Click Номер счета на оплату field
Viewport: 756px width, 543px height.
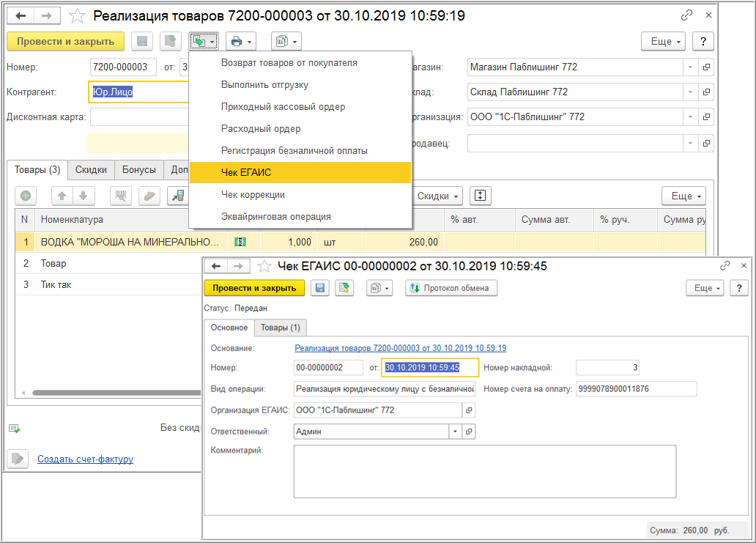click(x=637, y=389)
